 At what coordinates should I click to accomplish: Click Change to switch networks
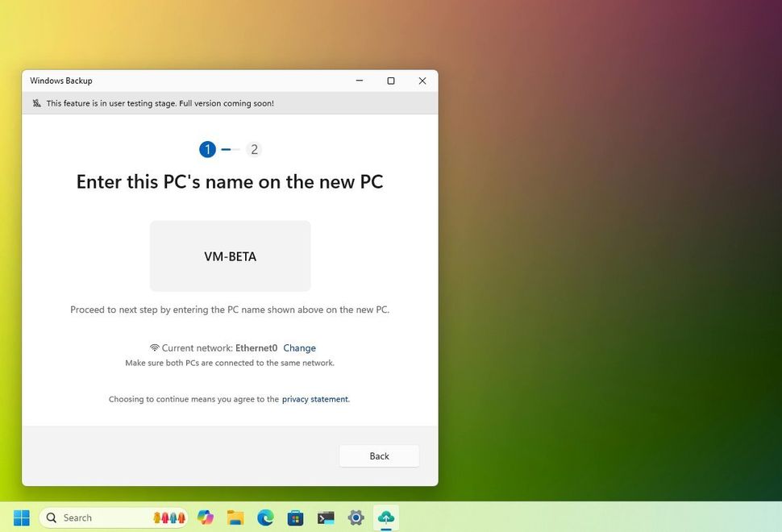pyautogui.click(x=299, y=347)
